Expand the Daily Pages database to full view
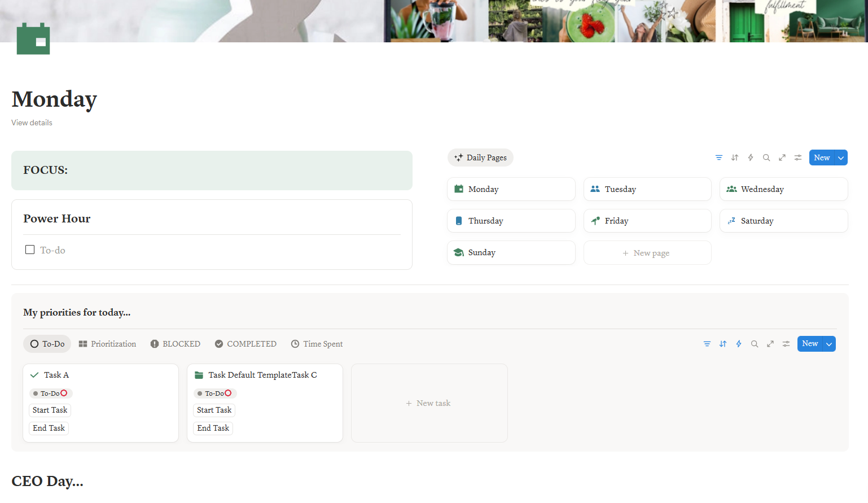This screenshot has height=503, width=868. click(x=782, y=158)
